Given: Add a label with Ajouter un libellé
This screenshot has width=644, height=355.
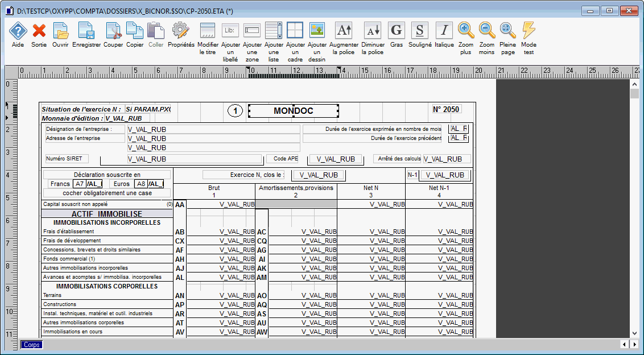Looking at the screenshot, I should tap(230, 31).
